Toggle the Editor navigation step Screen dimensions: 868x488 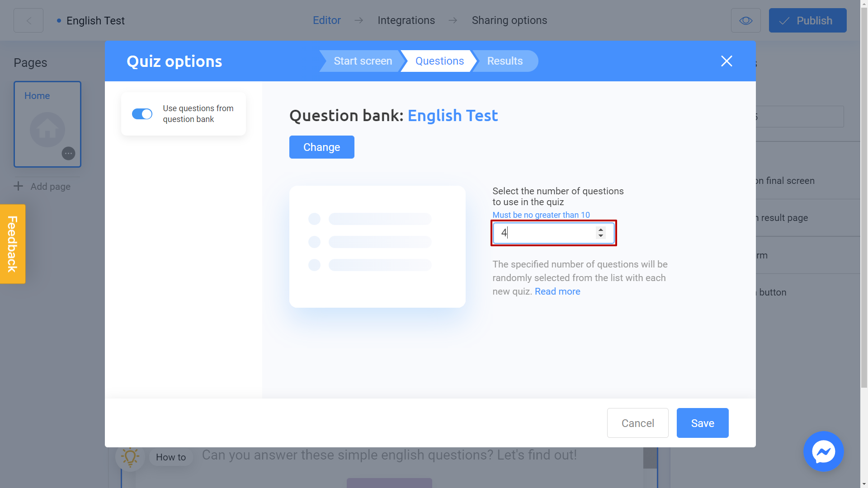pos(327,20)
